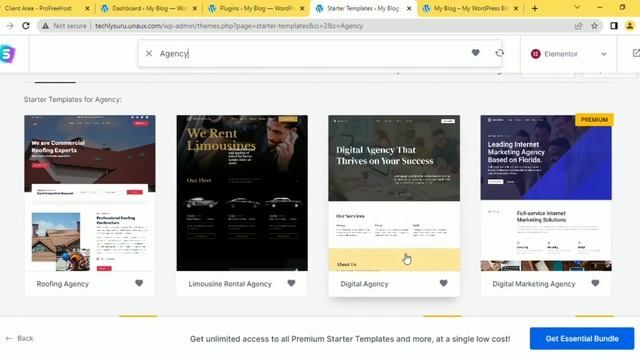640x360 pixels.
Task: Close the Dashboard - My Blog tab
Action: 195,8
